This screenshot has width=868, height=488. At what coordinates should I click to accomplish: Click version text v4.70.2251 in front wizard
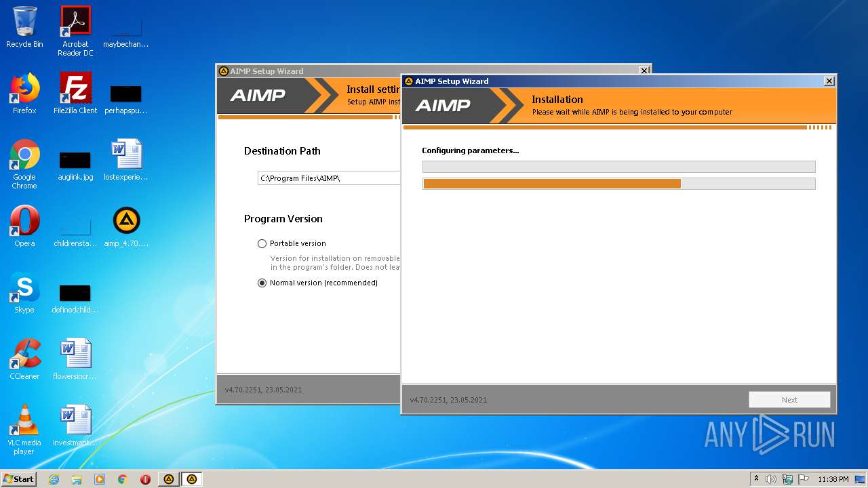[x=448, y=400]
